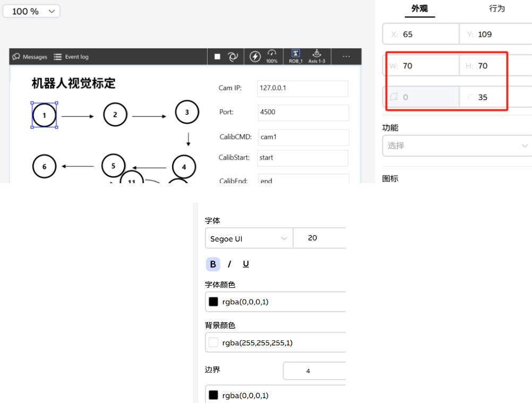The width and height of the screenshot is (532, 403).
Task: Toggle italic text formatting
Action: click(229, 264)
